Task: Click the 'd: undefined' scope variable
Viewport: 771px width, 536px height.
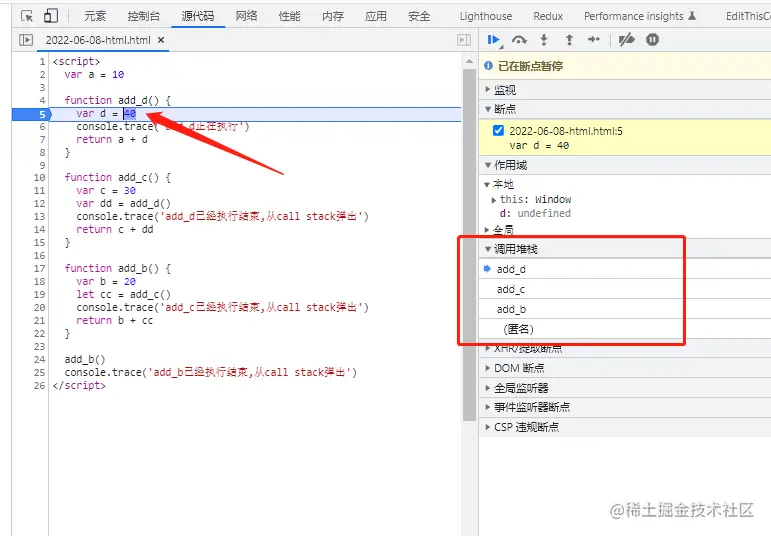Action: [x=535, y=213]
